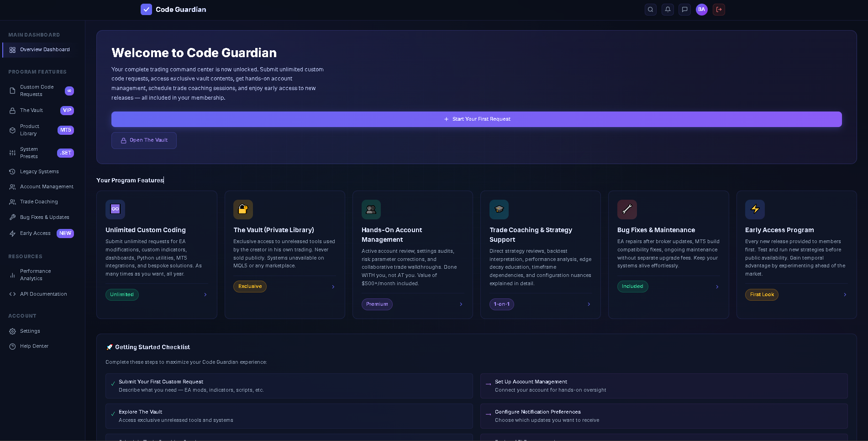Image resolution: width=868 pixels, height=441 pixels.
Task: Click the Your Program Features heading
Action: click(x=130, y=181)
